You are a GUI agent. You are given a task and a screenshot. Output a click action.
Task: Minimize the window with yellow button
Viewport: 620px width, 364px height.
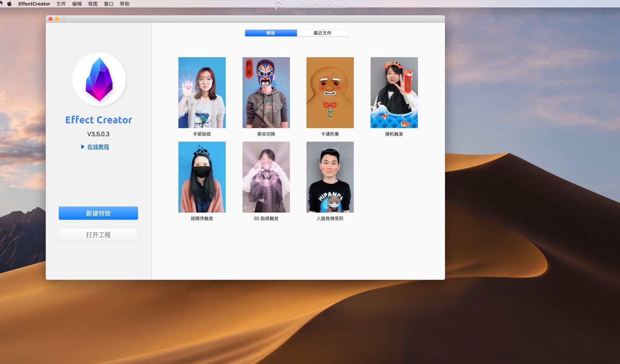(x=57, y=19)
